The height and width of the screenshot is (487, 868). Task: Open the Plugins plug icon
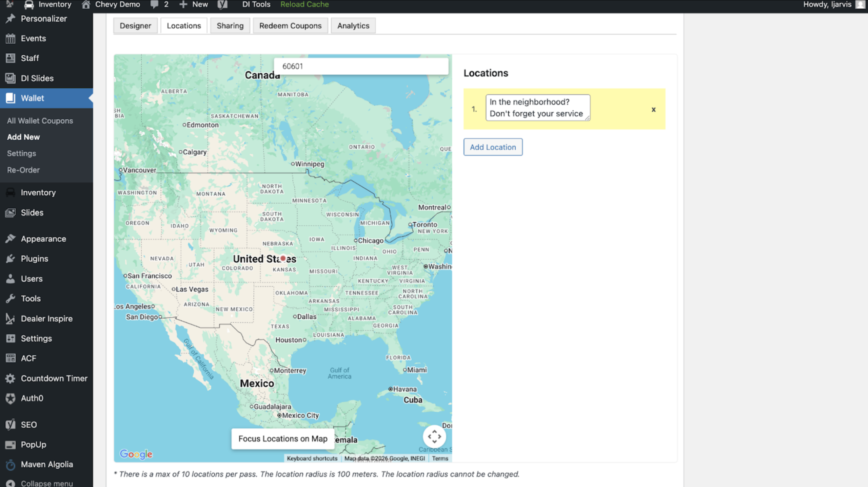coord(11,259)
